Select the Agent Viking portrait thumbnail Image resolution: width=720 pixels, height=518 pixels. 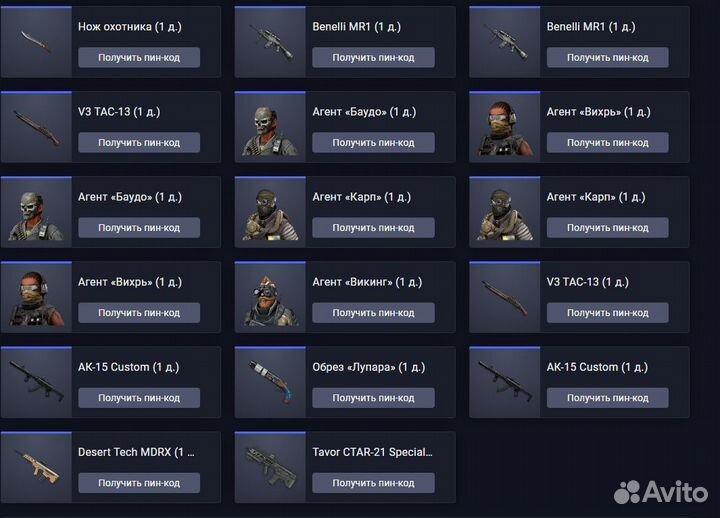pyautogui.click(x=270, y=297)
